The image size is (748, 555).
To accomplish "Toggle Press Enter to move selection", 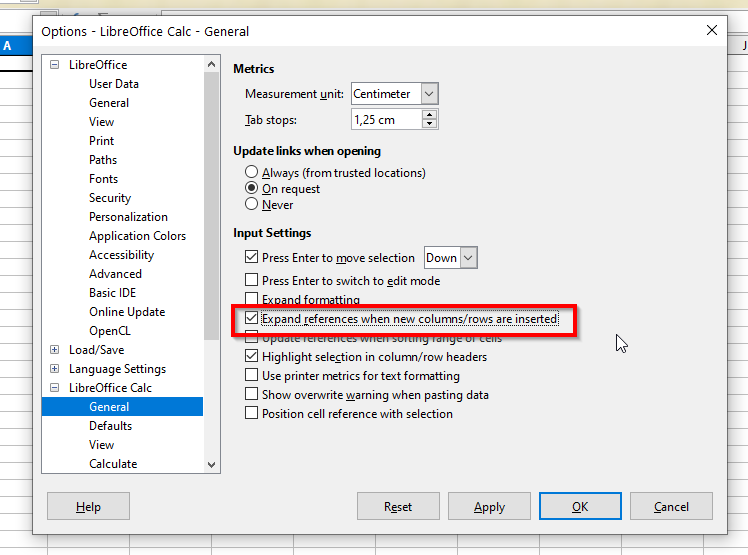I will (251, 257).
